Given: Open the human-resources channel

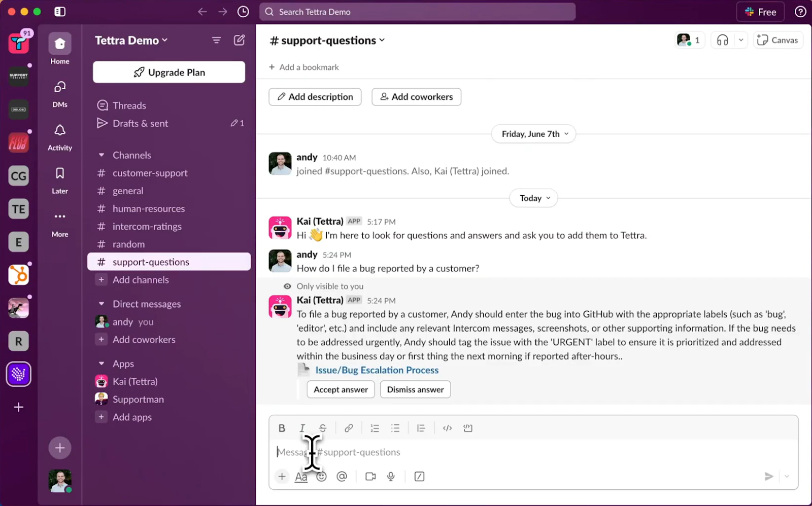Looking at the screenshot, I should click(169, 208).
